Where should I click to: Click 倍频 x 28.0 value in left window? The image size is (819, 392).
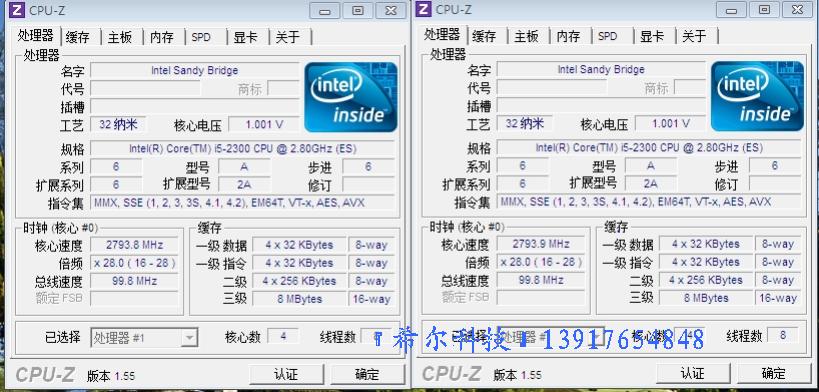[134, 262]
